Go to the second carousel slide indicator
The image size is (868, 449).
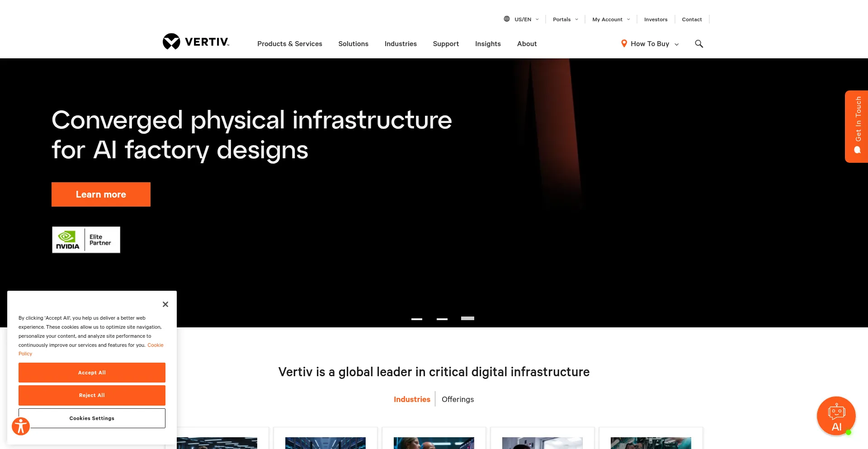tap(442, 319)
